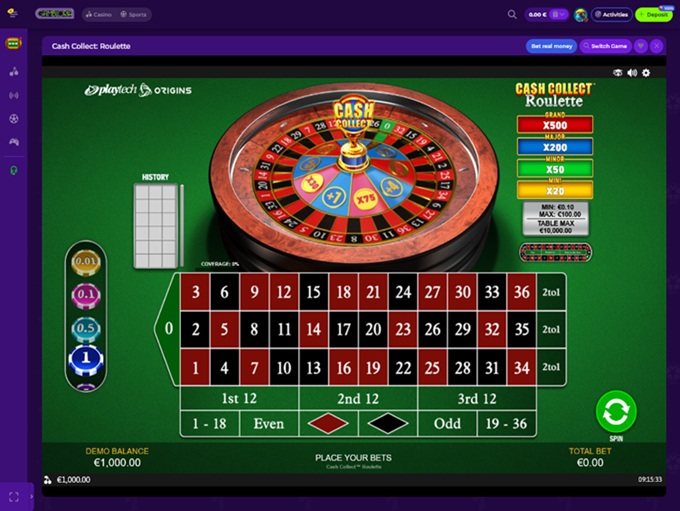Click Bet real money button

551,46
